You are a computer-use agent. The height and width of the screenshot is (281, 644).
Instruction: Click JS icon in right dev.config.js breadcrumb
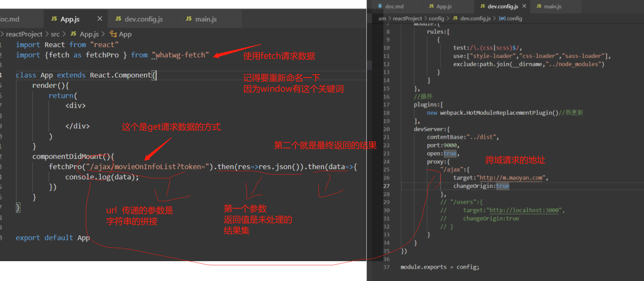(x=455, y=18)
